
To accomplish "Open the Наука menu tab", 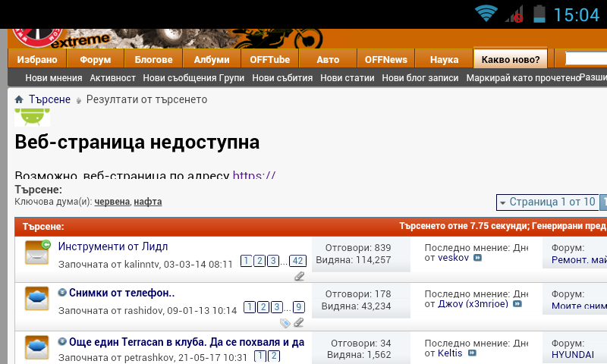I will tap(444, 59).
